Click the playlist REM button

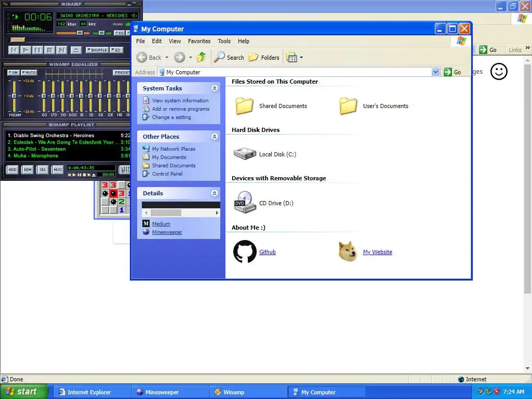28,170
